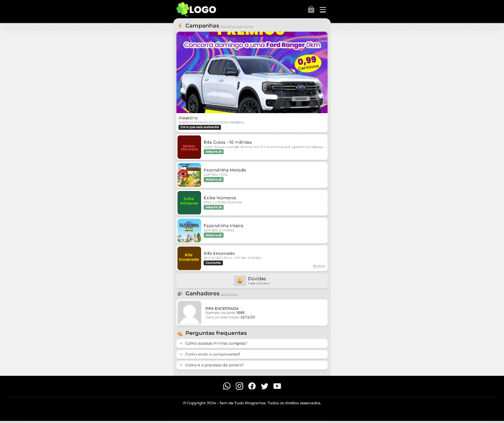This screenshot has height=423, width=504.
Task: Click the green Exibe Números thumbnail
Action: click(189, 202)
